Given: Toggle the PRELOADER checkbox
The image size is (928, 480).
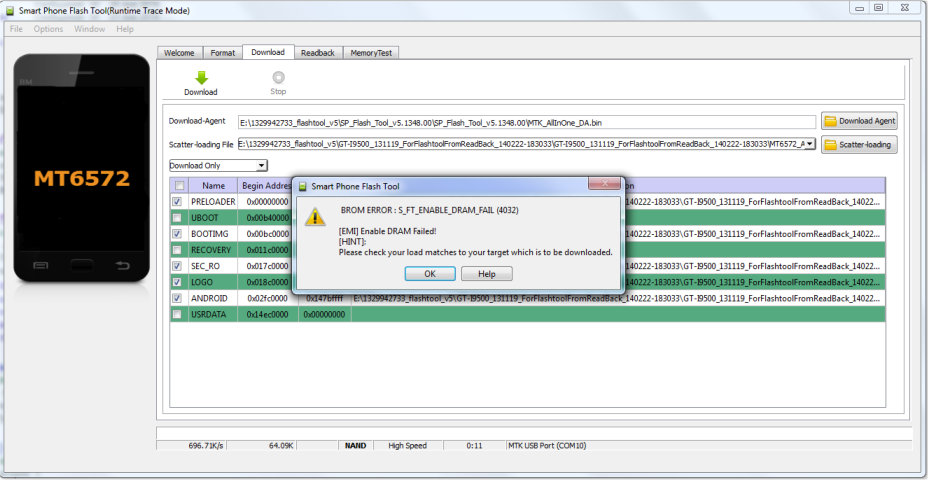Looking at the screenshot, I should click(177, 202).
